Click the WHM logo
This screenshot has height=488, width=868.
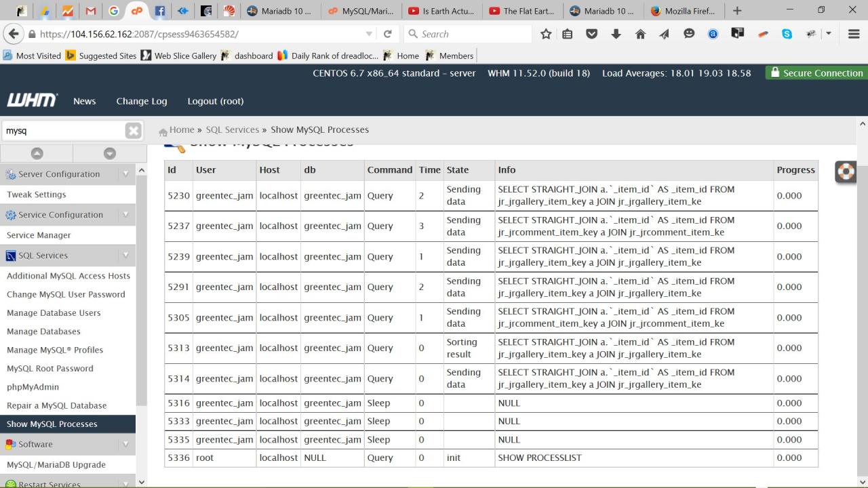point(32,101)
